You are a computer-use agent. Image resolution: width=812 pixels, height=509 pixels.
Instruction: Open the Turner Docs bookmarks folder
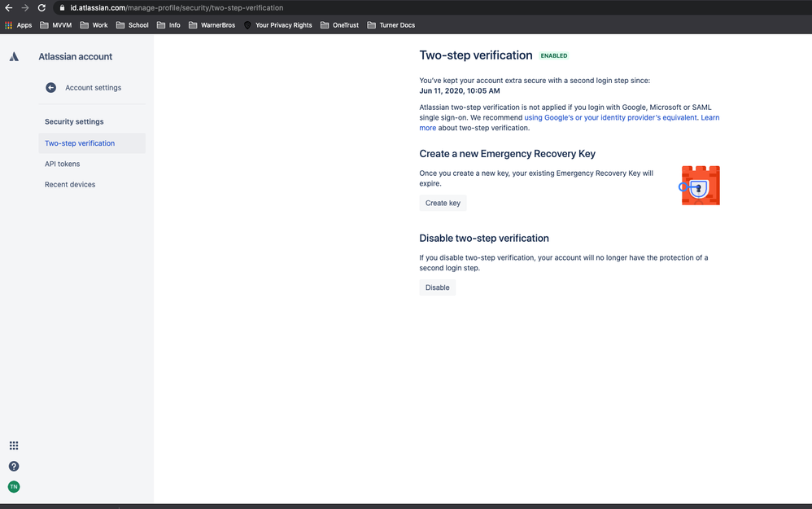391,25
